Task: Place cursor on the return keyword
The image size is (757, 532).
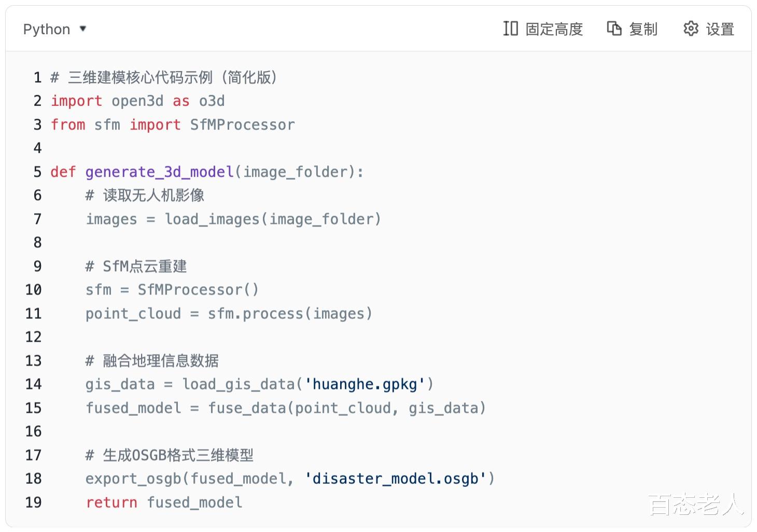Action: (x=111, y=502)
